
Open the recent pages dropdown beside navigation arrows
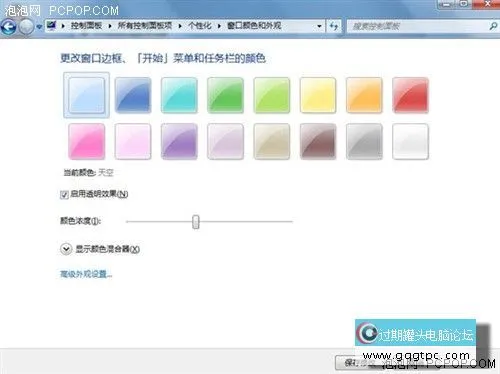pyautogui.click(x=39, y=27)
